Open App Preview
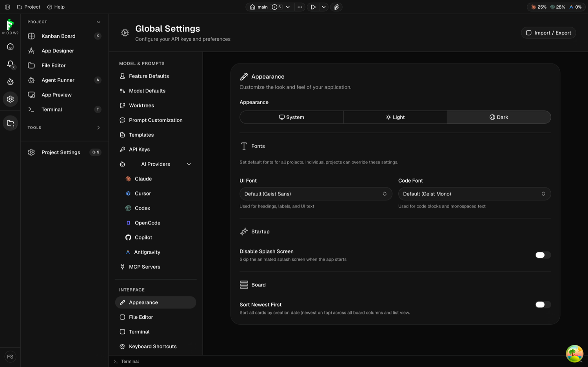The height and width of the screenshot is (367, 588). point(64,95)
